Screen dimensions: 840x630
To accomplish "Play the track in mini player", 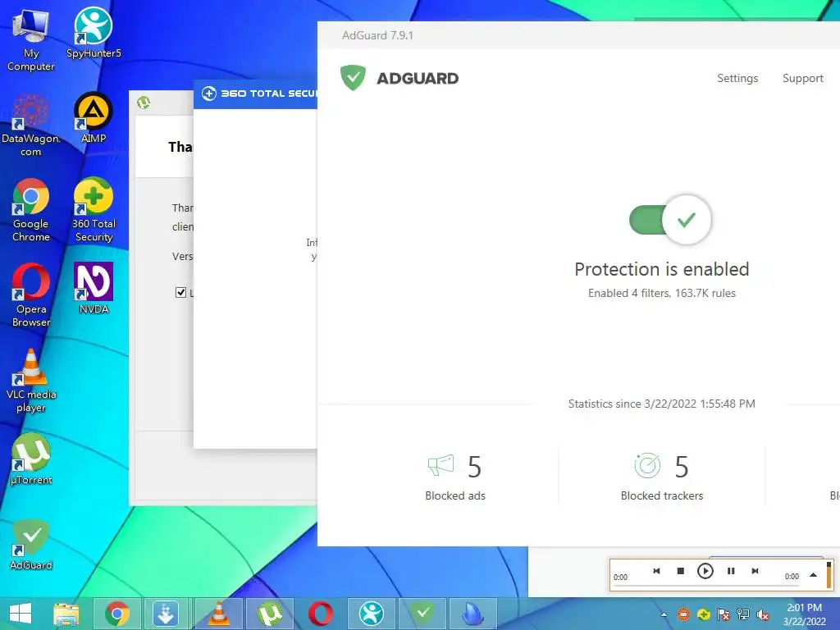I will point(705,571).
